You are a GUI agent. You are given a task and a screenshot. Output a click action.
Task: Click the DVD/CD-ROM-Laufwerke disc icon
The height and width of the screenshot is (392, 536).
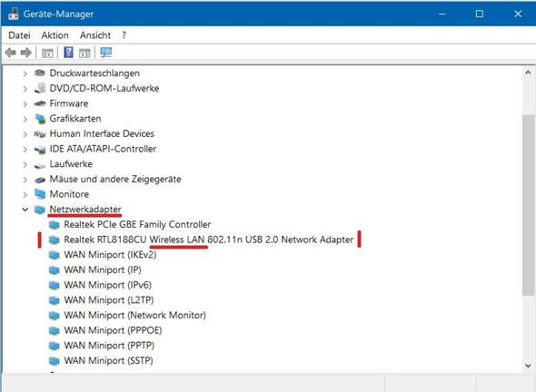[40, 88]
